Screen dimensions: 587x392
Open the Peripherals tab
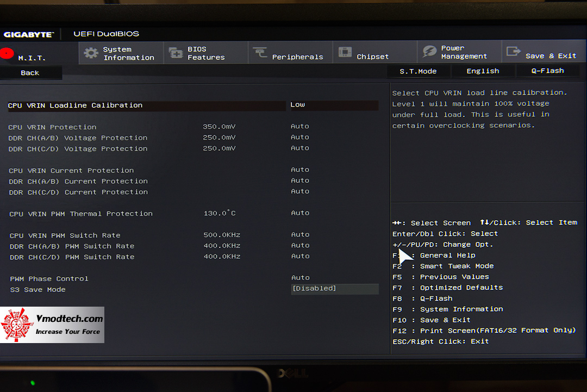[290, 52]
